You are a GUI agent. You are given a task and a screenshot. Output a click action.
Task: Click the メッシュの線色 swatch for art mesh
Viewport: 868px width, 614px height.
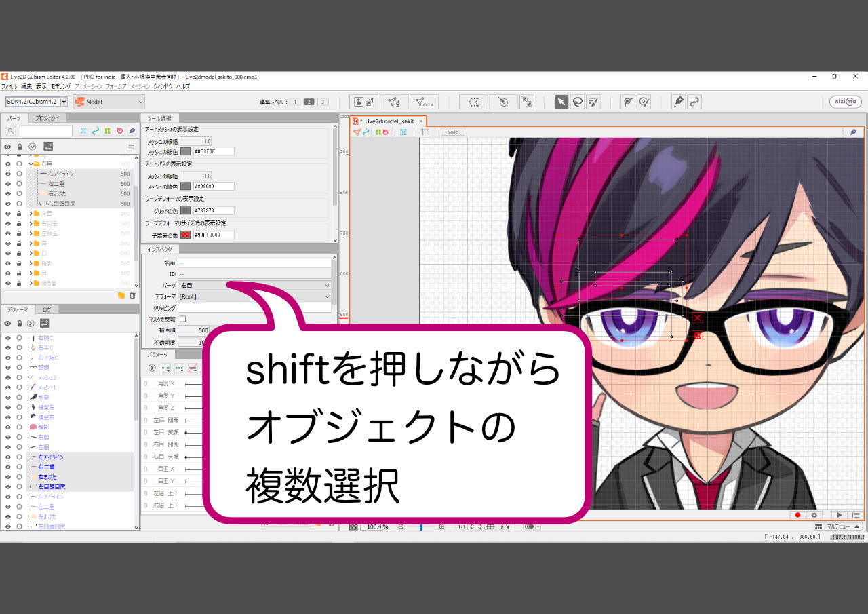[185, 151]
